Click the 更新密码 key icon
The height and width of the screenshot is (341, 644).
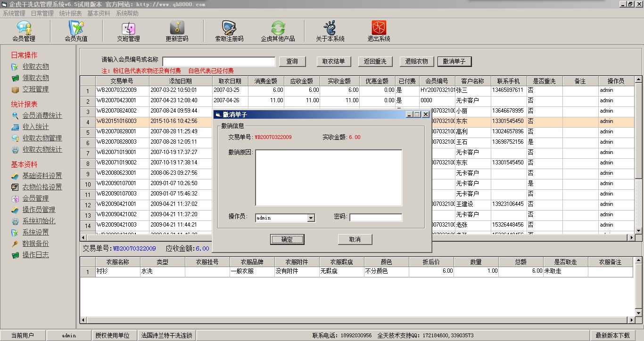click(177, 28)
